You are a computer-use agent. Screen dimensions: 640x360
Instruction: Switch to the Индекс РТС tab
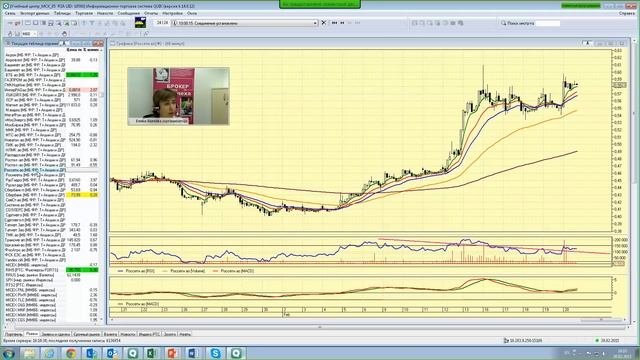149,334
